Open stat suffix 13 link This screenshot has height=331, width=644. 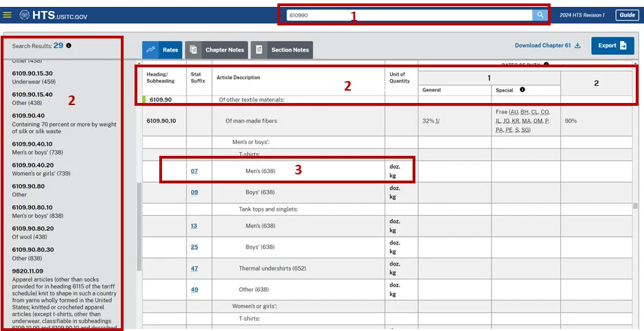[194, 226]
